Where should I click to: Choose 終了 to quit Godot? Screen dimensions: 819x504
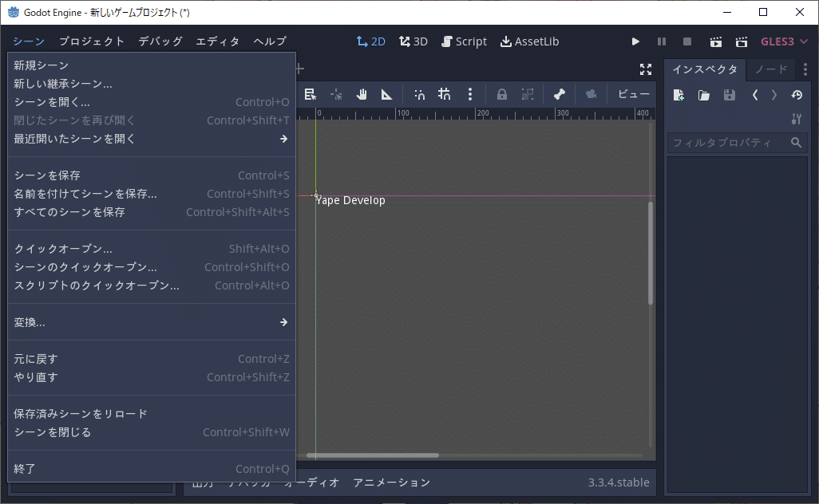[x=152, y=469]
